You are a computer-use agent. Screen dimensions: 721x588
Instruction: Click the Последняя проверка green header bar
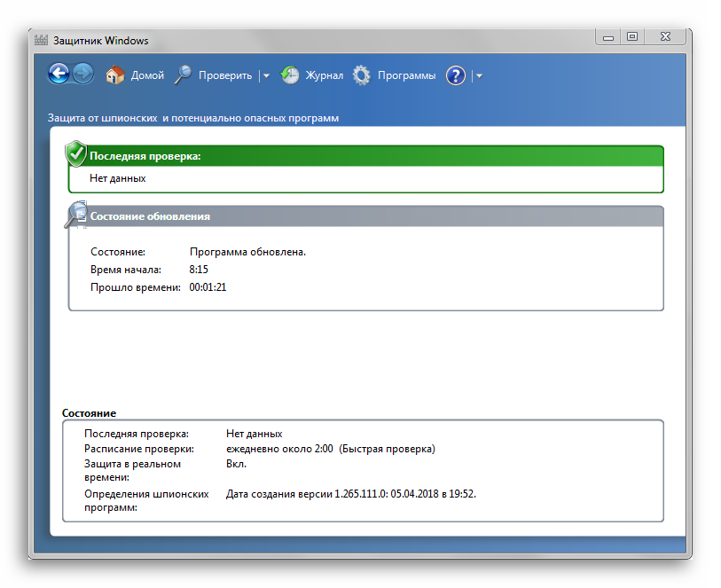point(372,156)
